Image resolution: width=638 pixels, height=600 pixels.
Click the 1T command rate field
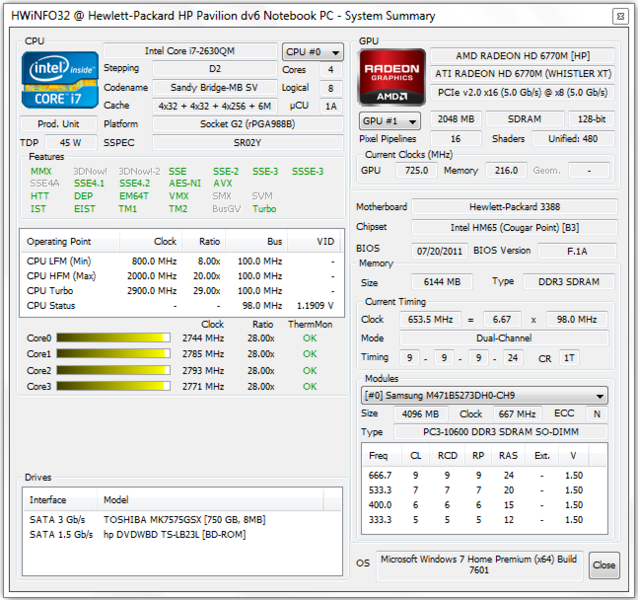pyautogui.click(x=569, y=358)
